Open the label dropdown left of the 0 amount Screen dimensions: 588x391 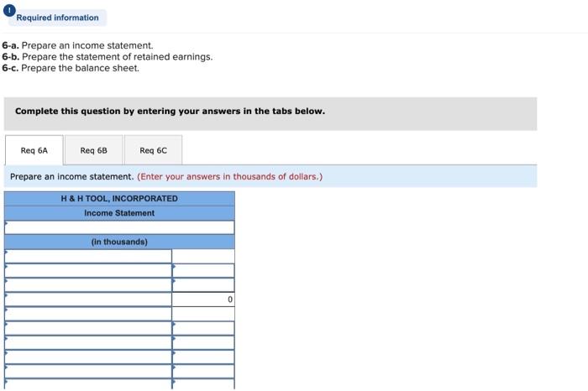[88, 300]
